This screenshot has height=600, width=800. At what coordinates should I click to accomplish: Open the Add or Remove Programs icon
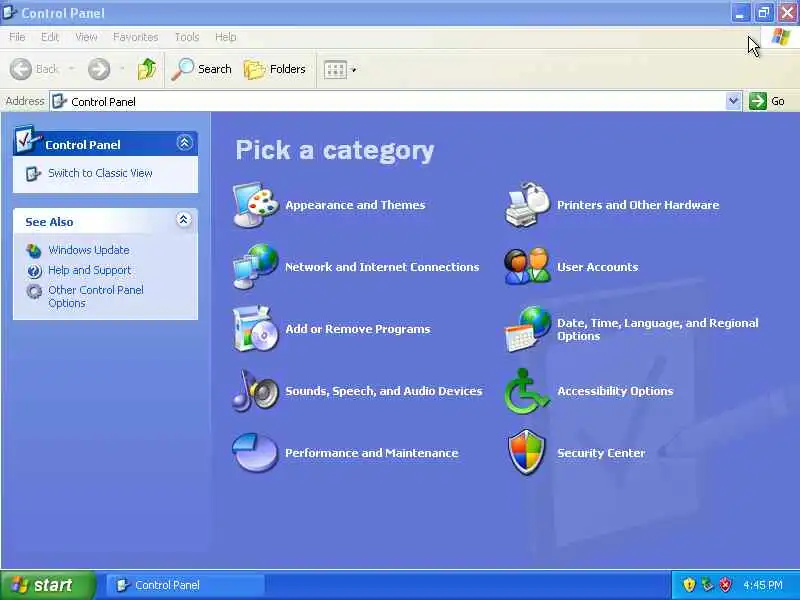256,329
